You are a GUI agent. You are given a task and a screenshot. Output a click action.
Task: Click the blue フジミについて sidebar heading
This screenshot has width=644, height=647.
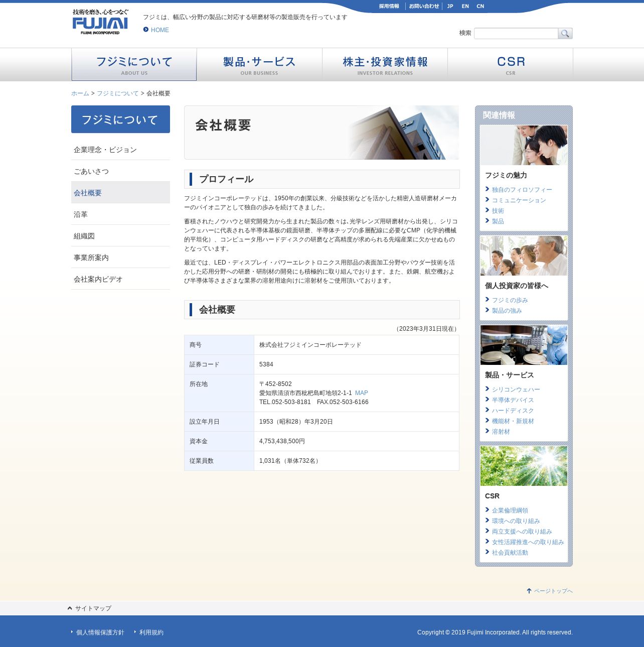(120, 119)
